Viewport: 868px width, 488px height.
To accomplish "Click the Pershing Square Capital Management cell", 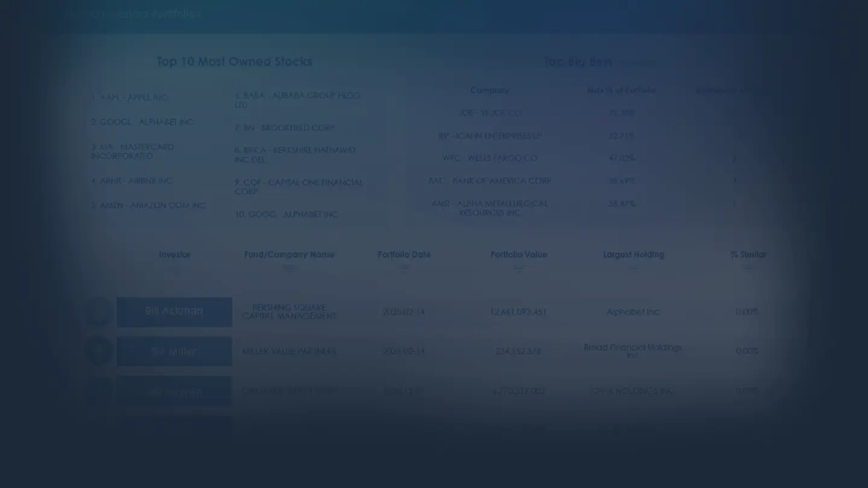I will coord(289,312).
